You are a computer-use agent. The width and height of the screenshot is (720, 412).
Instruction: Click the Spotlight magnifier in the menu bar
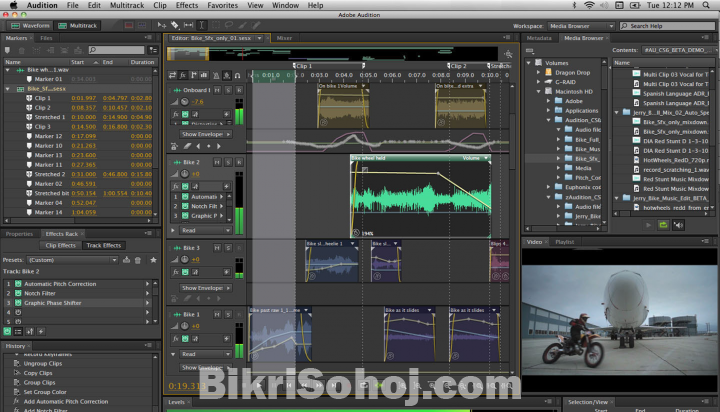tap(706, 5)
